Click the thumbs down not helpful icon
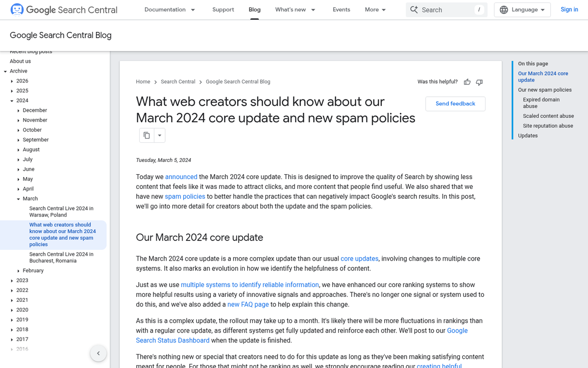 click(479, 82)
